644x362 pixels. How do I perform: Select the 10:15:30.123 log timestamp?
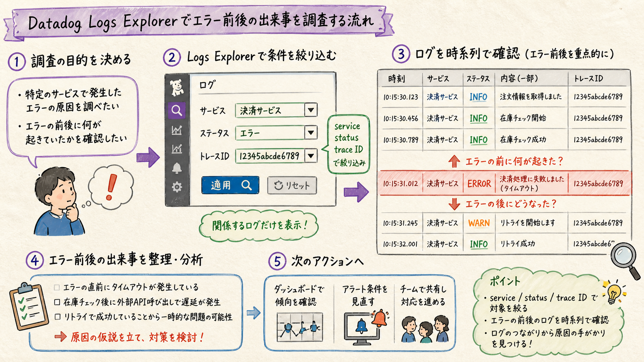(x=401, y=97)
